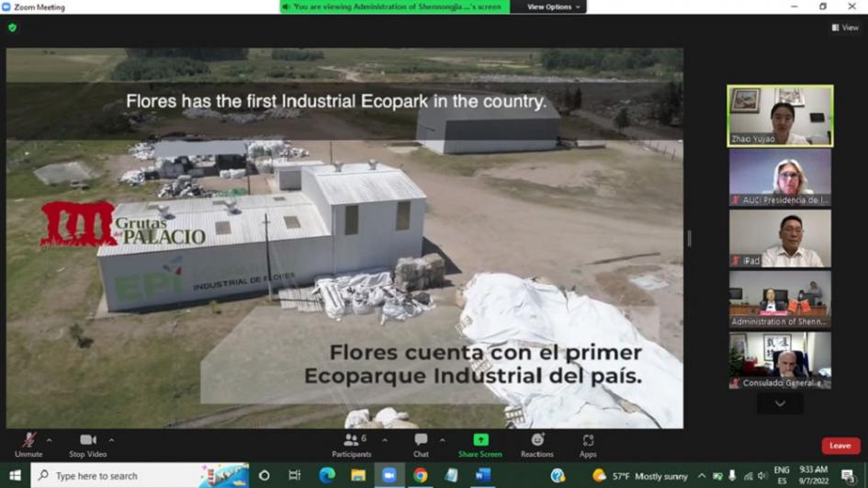Select Consulado General video thumbnail
Viewport: 868px width, 488px height.
click(x=780, y=360)
